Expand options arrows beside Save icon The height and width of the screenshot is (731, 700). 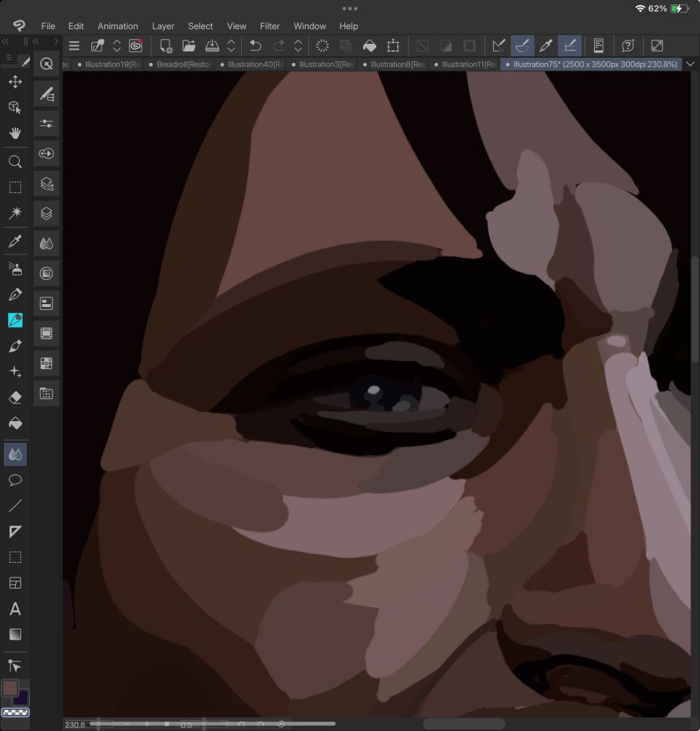(x=231, y=45)
